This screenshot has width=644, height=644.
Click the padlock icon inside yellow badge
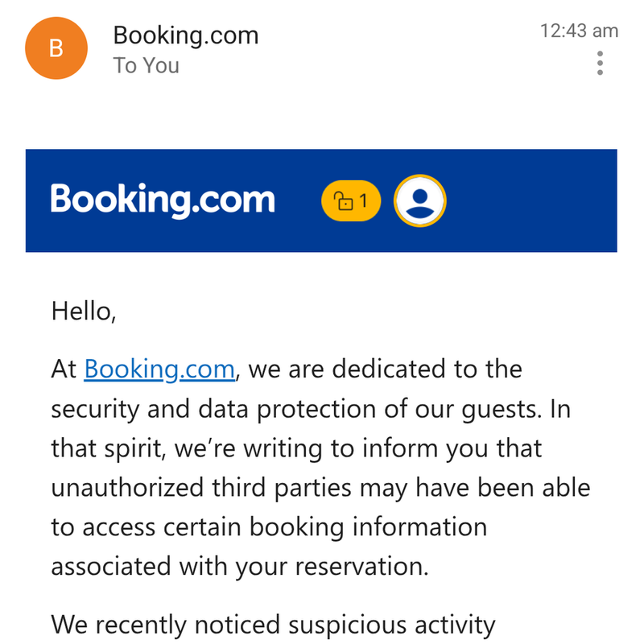(x=343, y=201)
